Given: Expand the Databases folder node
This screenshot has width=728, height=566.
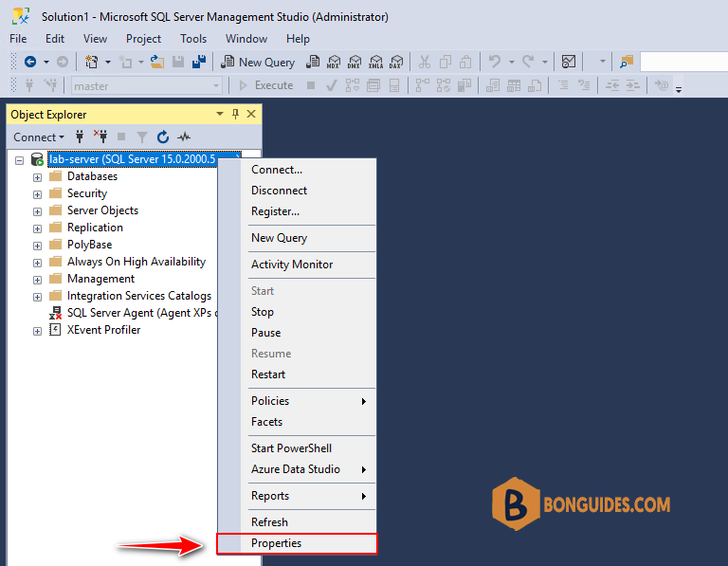Looking at the screenshot, I should coord(37,177).
